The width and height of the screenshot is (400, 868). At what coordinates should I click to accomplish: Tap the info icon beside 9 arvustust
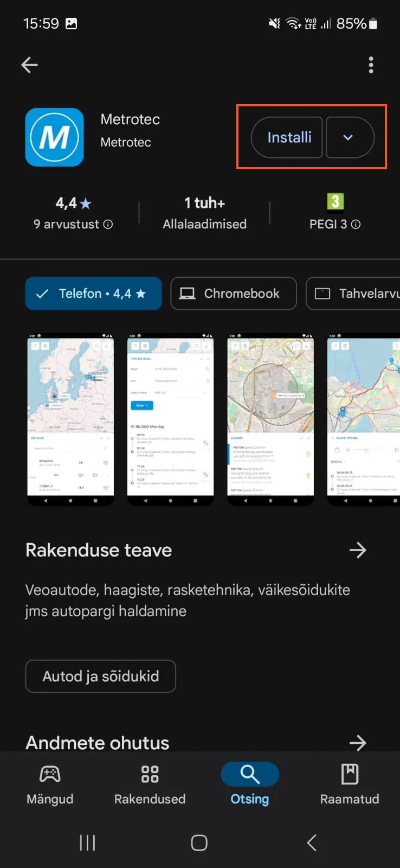[x=108, y=224]
